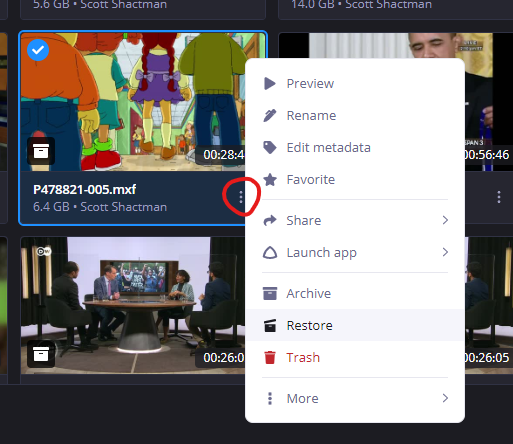
Task: Click archive badge on roundtable video thumbnail
Action: tap(41, 354)
